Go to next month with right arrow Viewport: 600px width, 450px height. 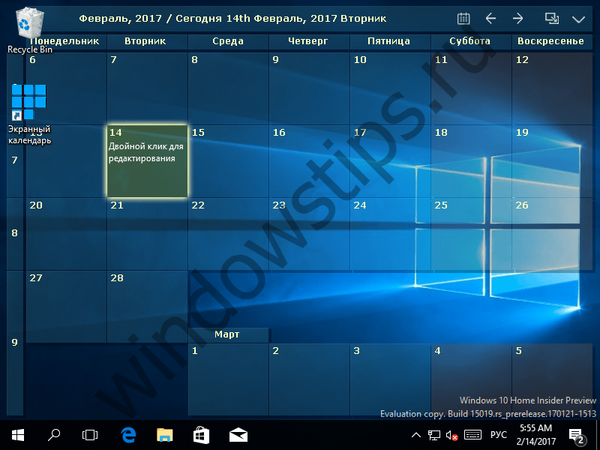tap(518, 18)
